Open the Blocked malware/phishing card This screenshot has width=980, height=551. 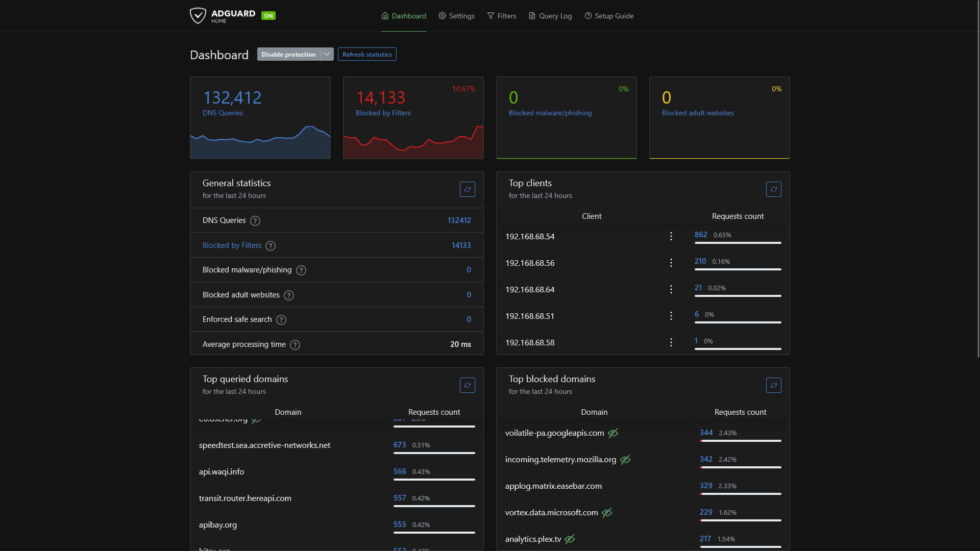[x=567, y=118]
